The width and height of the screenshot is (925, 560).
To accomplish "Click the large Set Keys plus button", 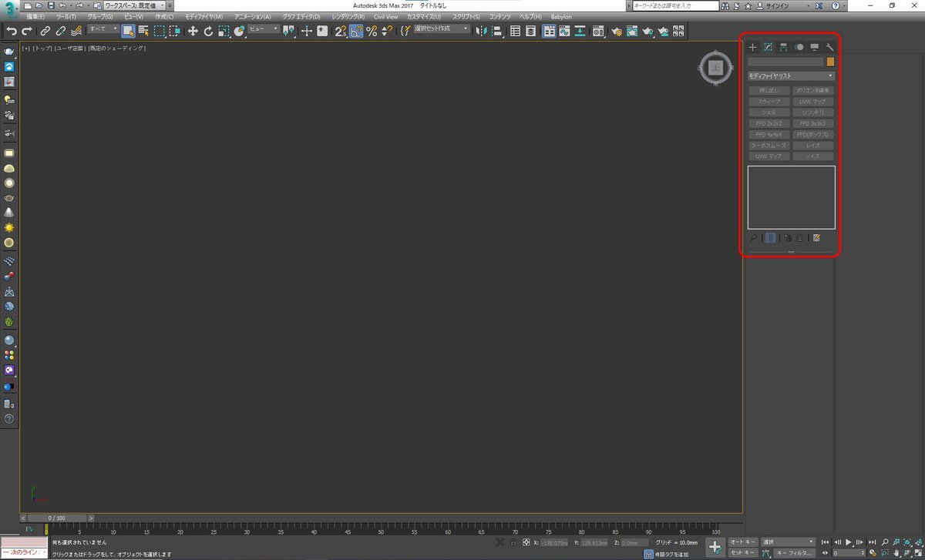I will coord(715,546).
